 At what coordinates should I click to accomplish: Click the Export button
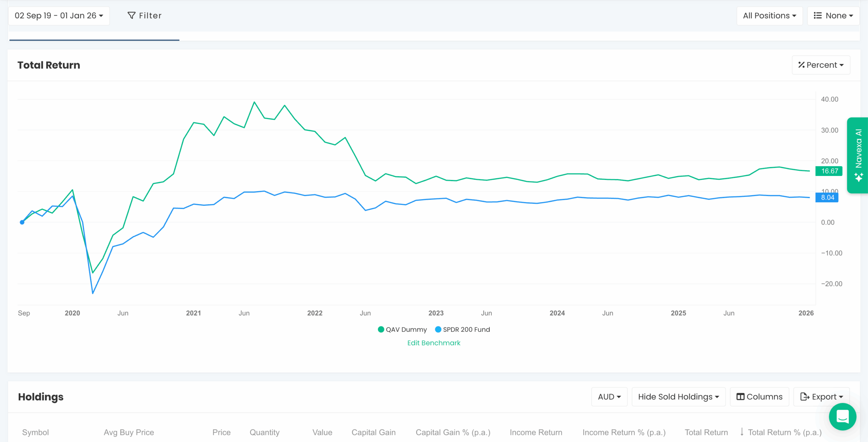pos(822,396)
